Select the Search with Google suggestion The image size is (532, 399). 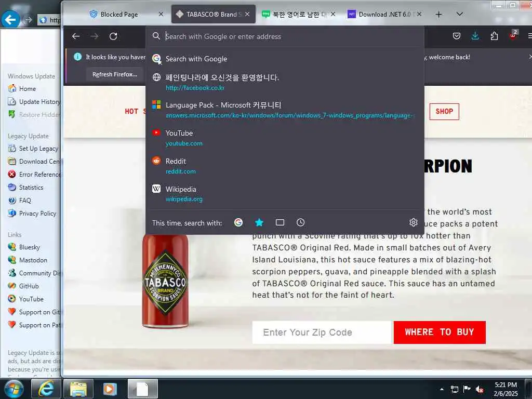[285, 59]
